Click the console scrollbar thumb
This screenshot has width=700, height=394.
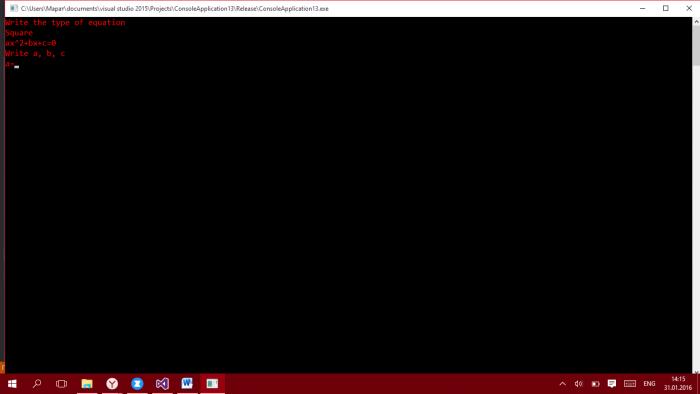(696, 46)
